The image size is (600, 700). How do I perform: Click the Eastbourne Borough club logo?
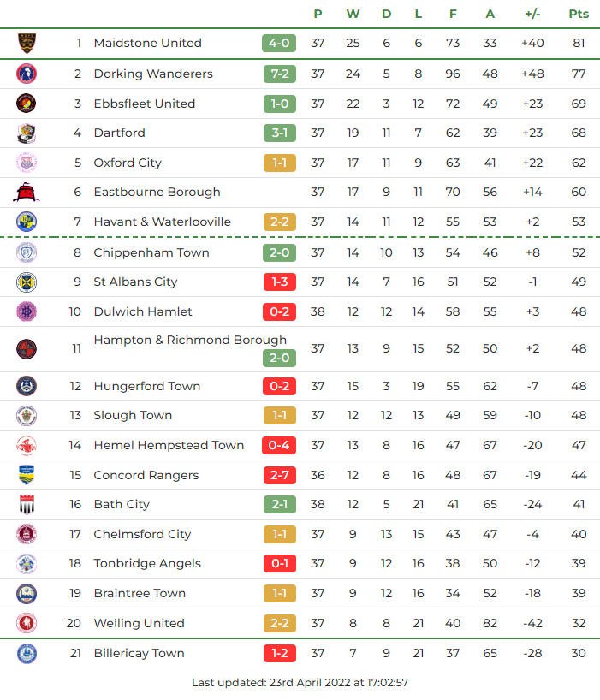tap(27, 192)
